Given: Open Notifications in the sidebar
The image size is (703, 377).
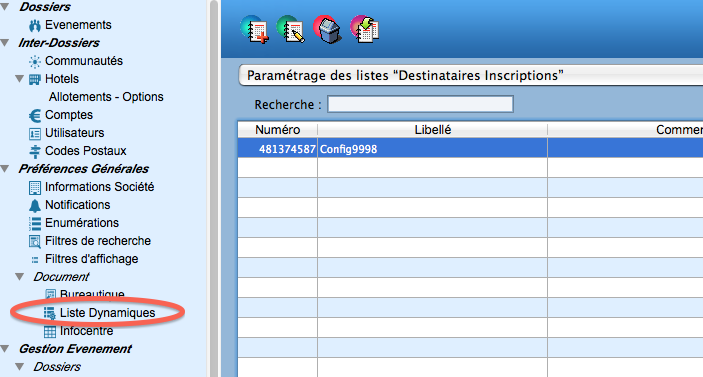Looking at the screenshot, I should click(x=78, y=205).
